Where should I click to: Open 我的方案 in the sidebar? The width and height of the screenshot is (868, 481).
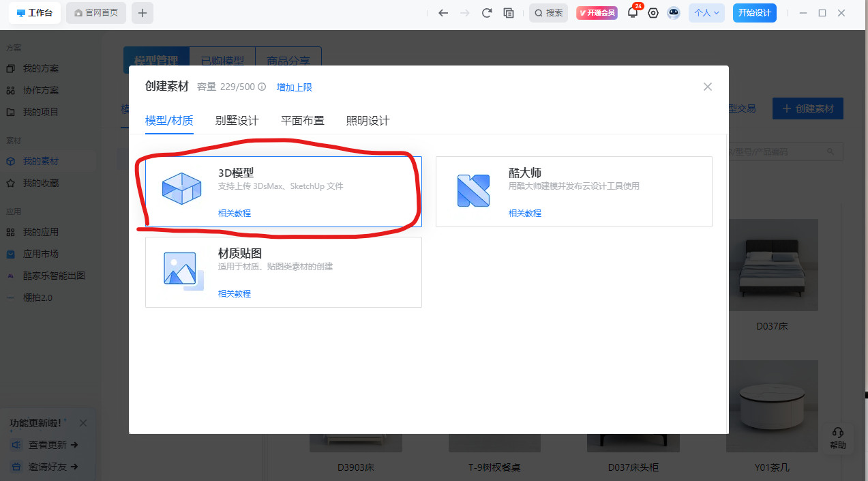(41, 68)
